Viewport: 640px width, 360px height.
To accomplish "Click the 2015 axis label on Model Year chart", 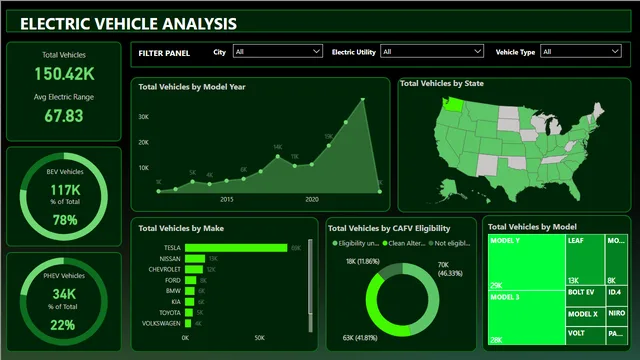I will (x=227, y=200).
